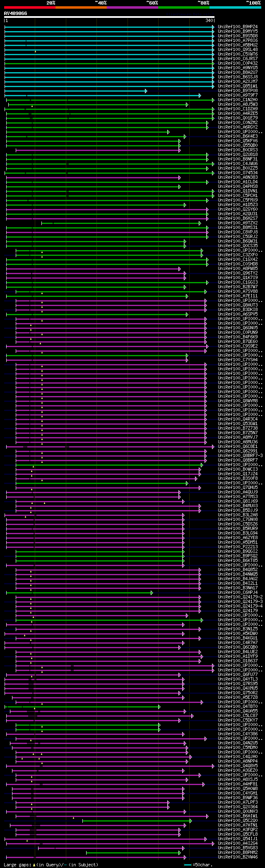Image resolution: width=265 pixels, height=868 pixels.
Task: Select the UniRef100_Q4UA55 label
Action: point(238,711)
